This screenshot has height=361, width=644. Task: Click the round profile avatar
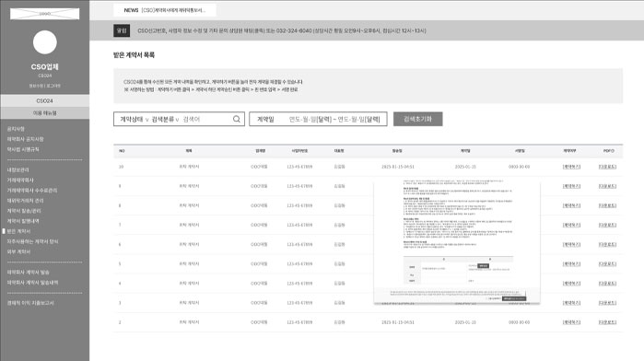(45, 41)
